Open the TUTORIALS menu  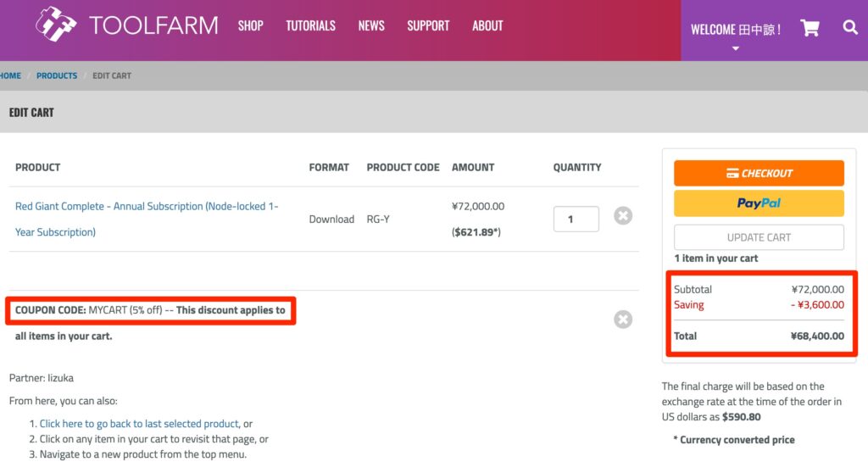point(310,25)
